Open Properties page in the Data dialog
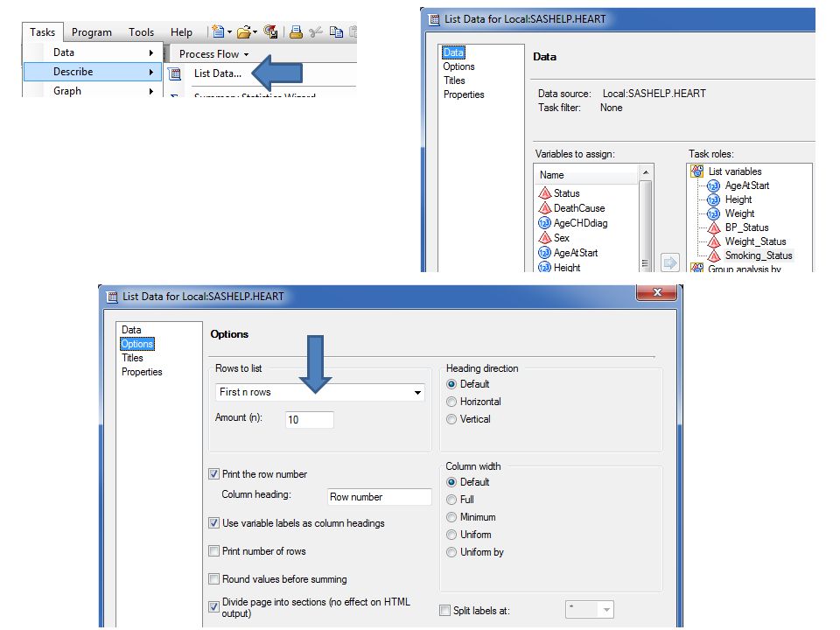The image size is (840, 630). point(464,94)
